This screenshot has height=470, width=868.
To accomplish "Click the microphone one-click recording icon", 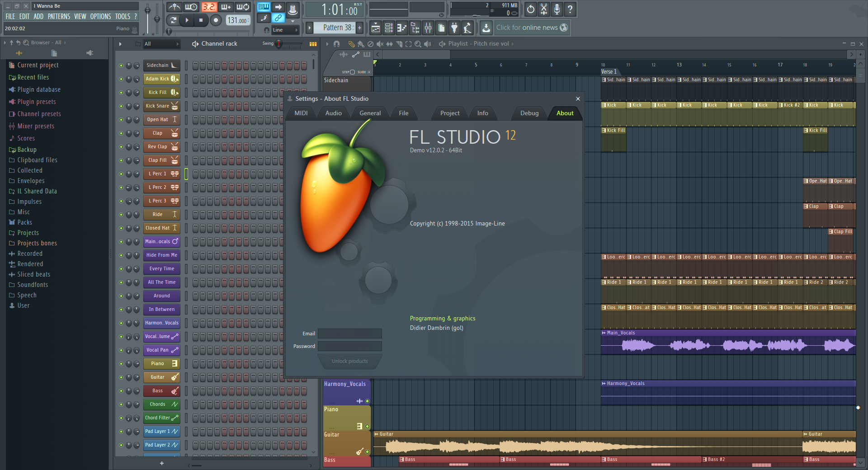I will click(557, 9).
